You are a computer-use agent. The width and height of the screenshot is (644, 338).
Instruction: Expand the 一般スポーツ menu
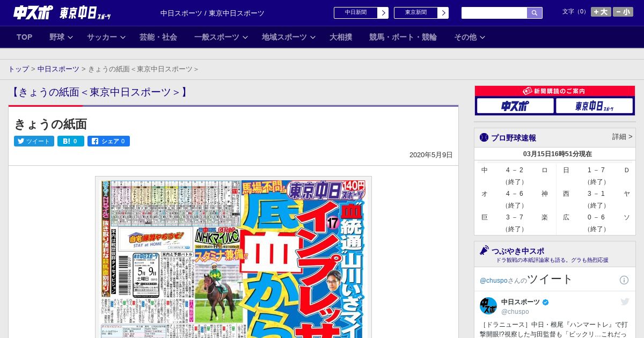tap(221, 37)
